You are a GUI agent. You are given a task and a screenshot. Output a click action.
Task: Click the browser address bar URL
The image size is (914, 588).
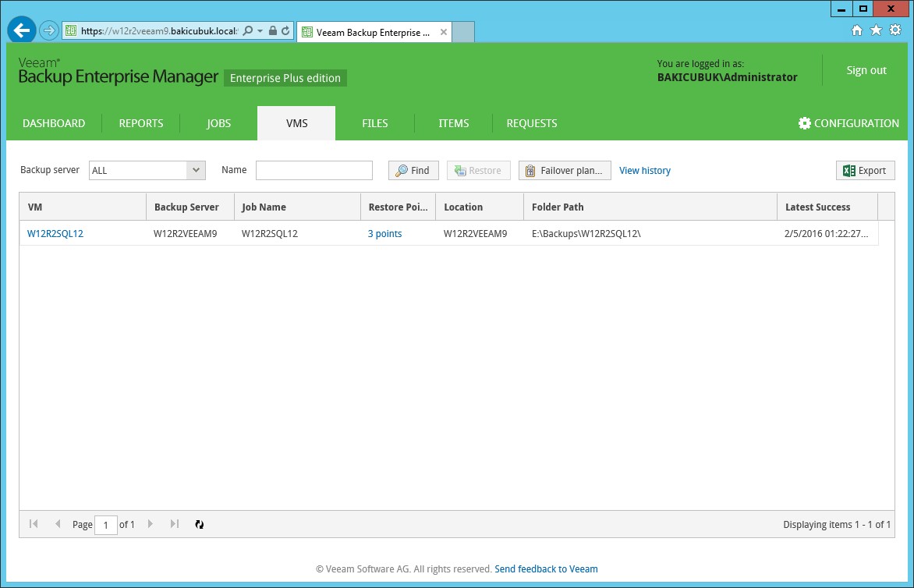(159, 31)
